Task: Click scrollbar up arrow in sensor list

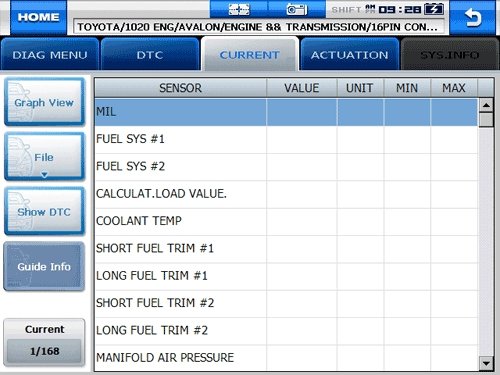Action: [x=486, y=105]
